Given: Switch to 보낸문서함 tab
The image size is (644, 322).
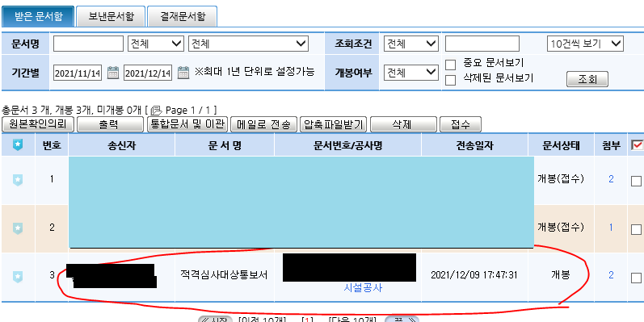Looking at the screenshot, I should tap(111, 16).
